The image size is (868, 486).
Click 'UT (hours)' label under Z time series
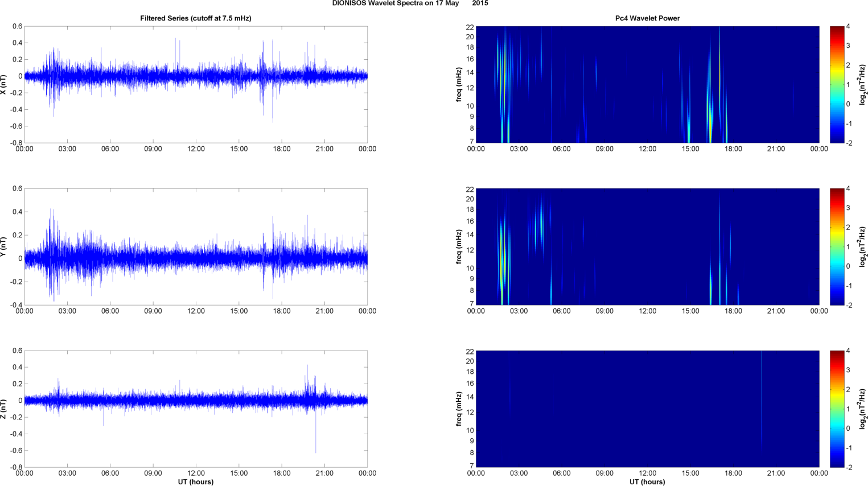point(196,482)
